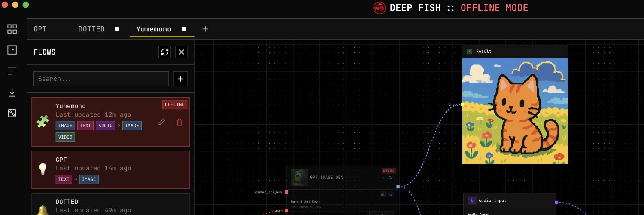Click 'Last updated 14m ago' text
Screen dimensions: 644x215
(x=94, y=168)
